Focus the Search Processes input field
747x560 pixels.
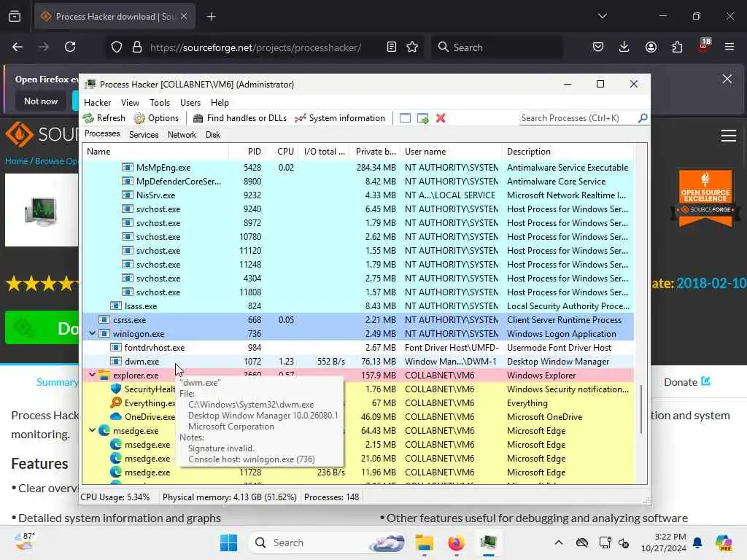tap(578, 117)
